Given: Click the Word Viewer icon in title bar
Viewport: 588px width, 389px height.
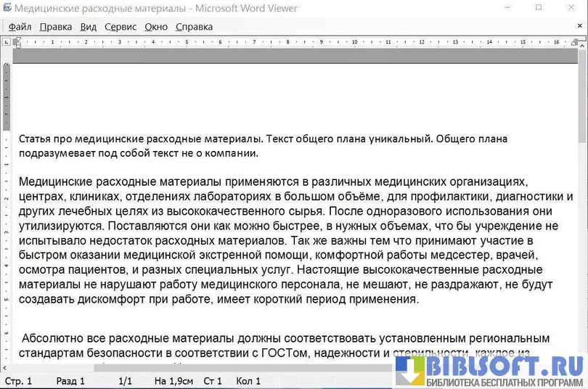Looking at the screenshot, I should (x=7, y=8).
